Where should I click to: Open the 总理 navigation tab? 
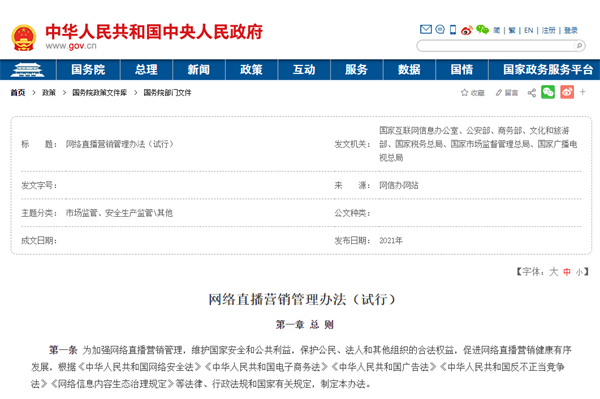[x=146, y=70]
